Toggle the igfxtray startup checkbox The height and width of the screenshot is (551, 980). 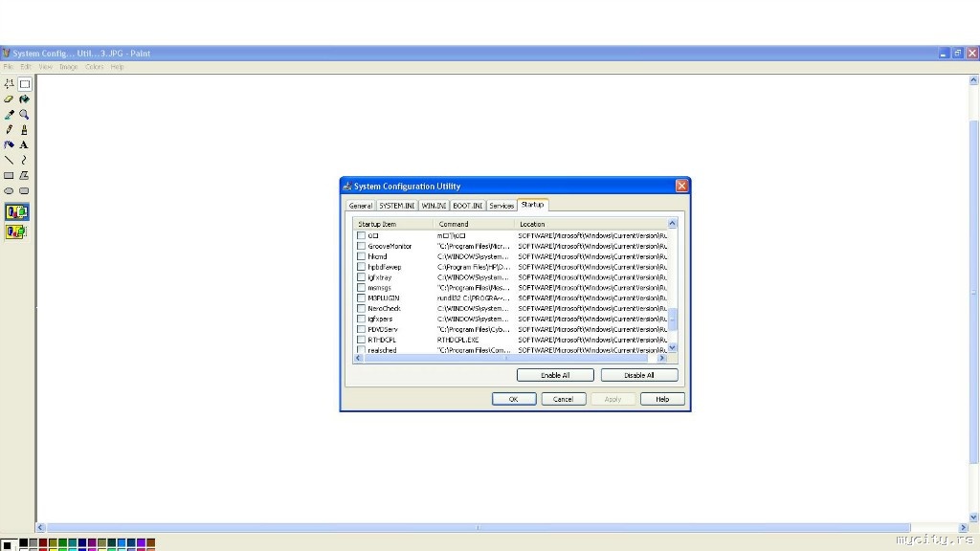(x=361, y=277)
